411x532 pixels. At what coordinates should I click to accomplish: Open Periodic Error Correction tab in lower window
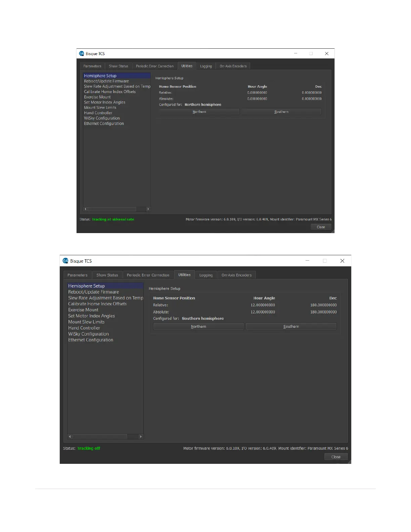point(148,275)
